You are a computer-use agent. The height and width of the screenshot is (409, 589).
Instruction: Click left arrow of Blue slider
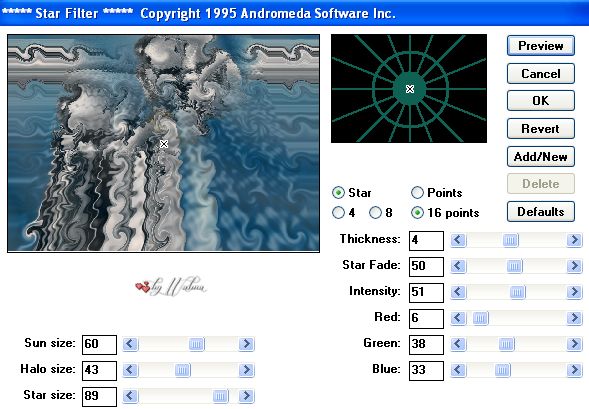[458, 370]
